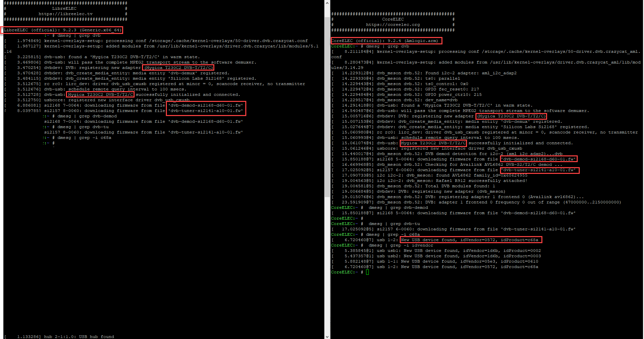Image resolution: width=644 pixels, height=339 pixels.
Task: Click red-boxed Mygica T230C2 before 'successfully initialized' in CoreELEC
Action: [433, 143]
